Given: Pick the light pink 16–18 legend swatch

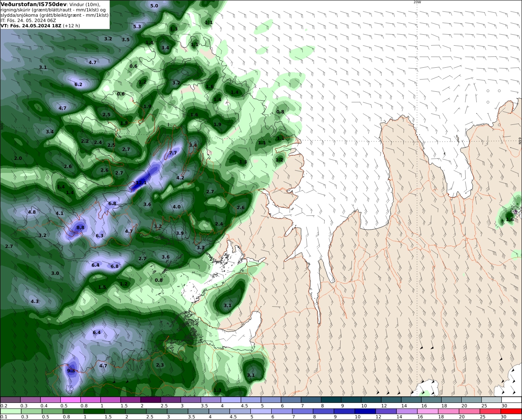Looking at the screenshot, I should 428,411.
